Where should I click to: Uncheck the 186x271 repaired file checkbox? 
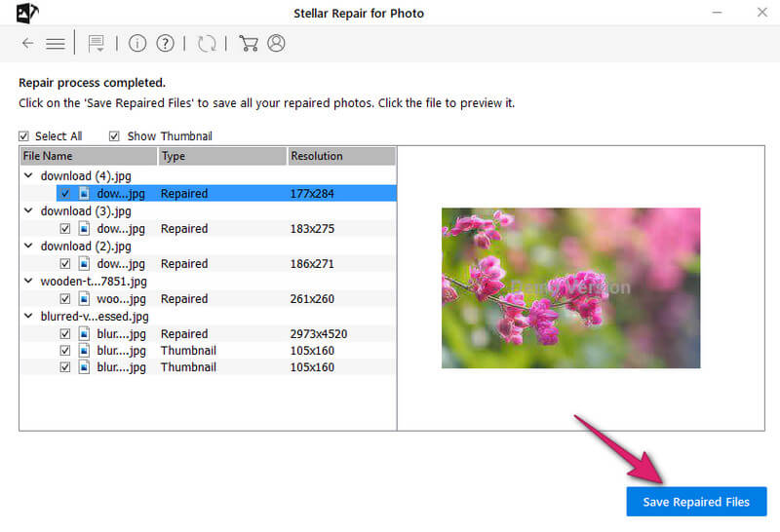[x=65, y=263]
